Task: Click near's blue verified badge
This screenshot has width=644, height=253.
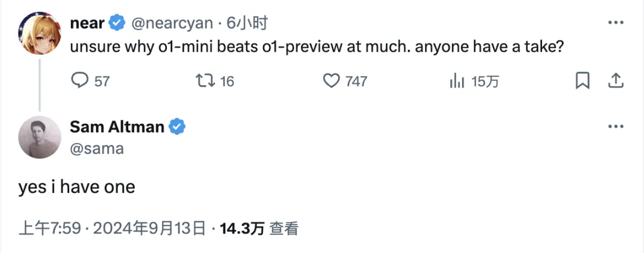Action: [117, 23]
